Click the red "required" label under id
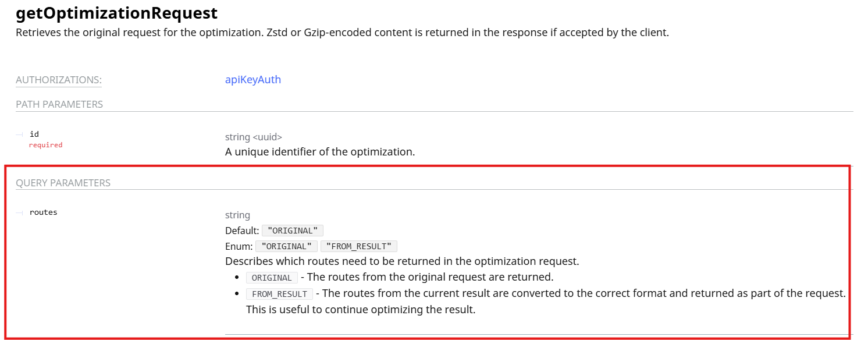The image size is (868, 340). pyautogui.click(x=45, y=145)
